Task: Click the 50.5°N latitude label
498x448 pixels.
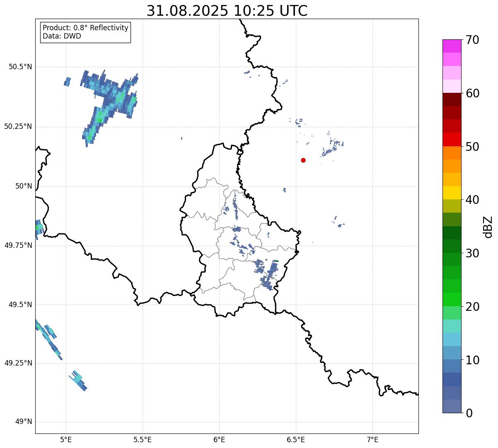Action: pyautogui.click(x=20, y=67)
